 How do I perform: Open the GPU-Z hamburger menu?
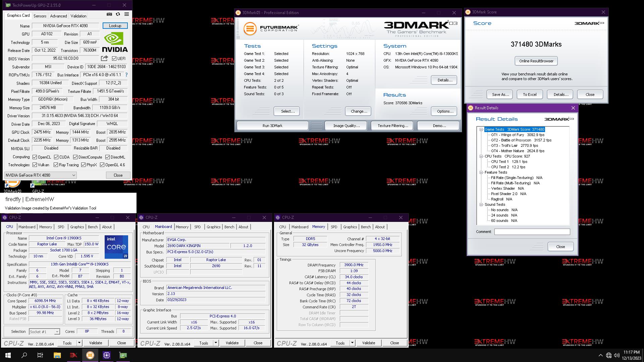(126, 14)
